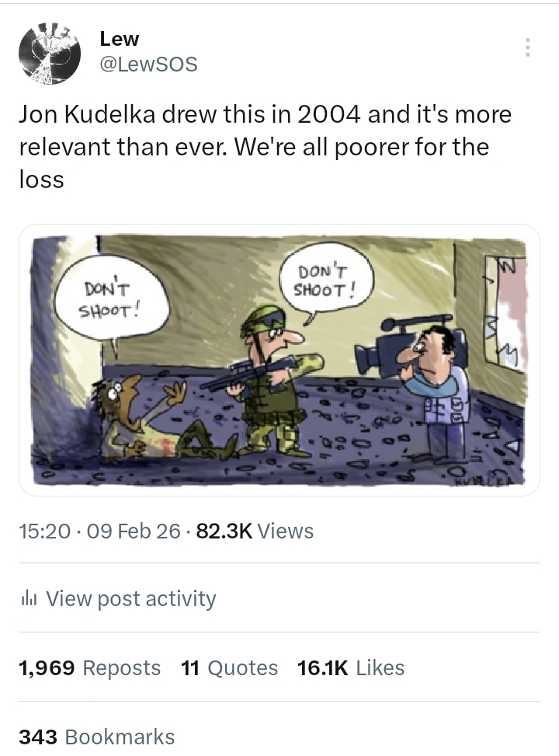The height and width of the screenshot is (756, 559).
Task: Open Lew's profile avatar picture
Action: coord(50,53)
